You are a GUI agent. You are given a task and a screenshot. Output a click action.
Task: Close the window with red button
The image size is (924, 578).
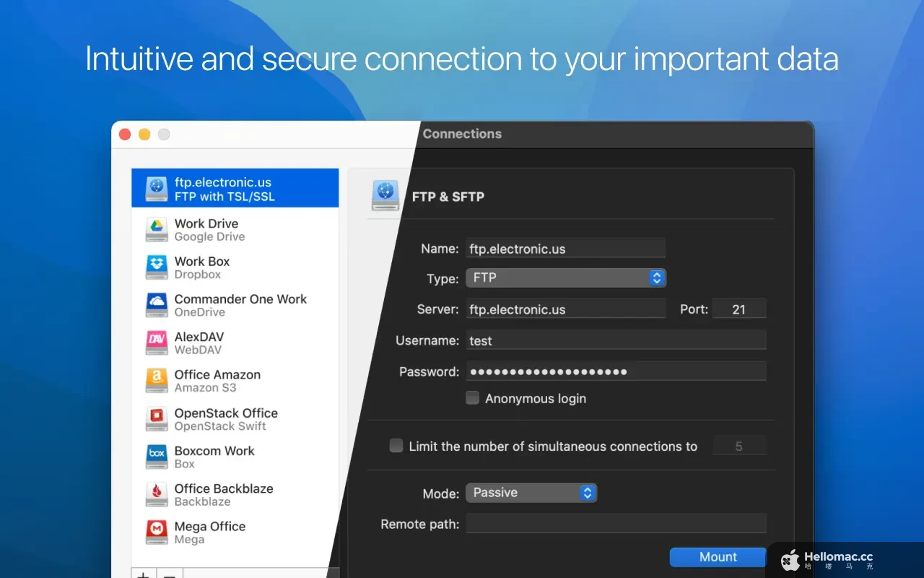(125, 134)
